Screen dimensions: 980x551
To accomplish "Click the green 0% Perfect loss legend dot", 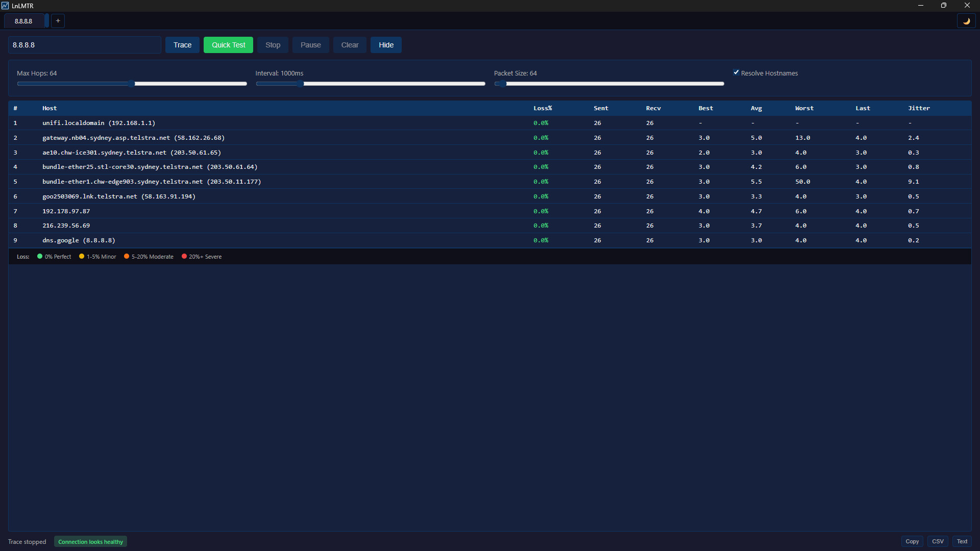I will click(40, 257).
